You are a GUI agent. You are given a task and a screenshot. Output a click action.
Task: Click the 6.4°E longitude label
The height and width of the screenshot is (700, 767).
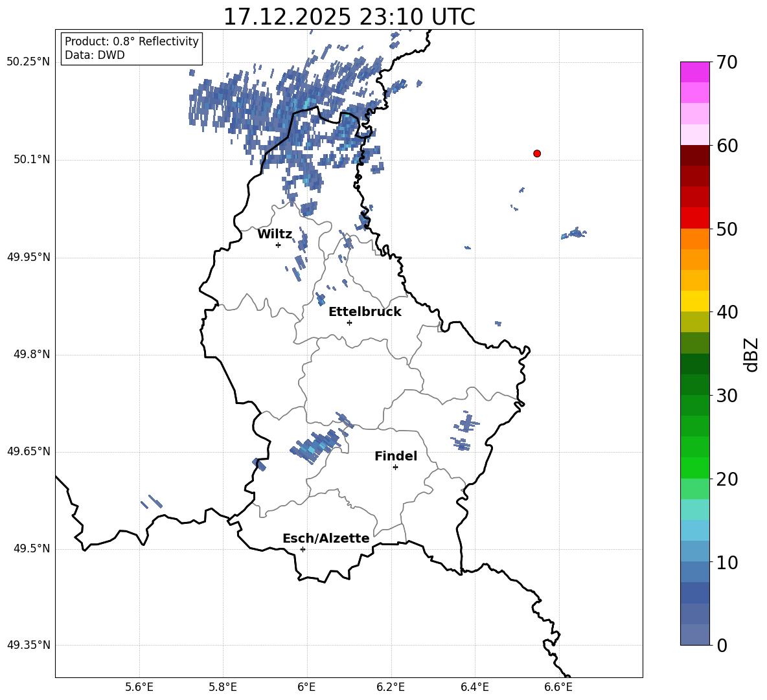[x=474, y=687]
